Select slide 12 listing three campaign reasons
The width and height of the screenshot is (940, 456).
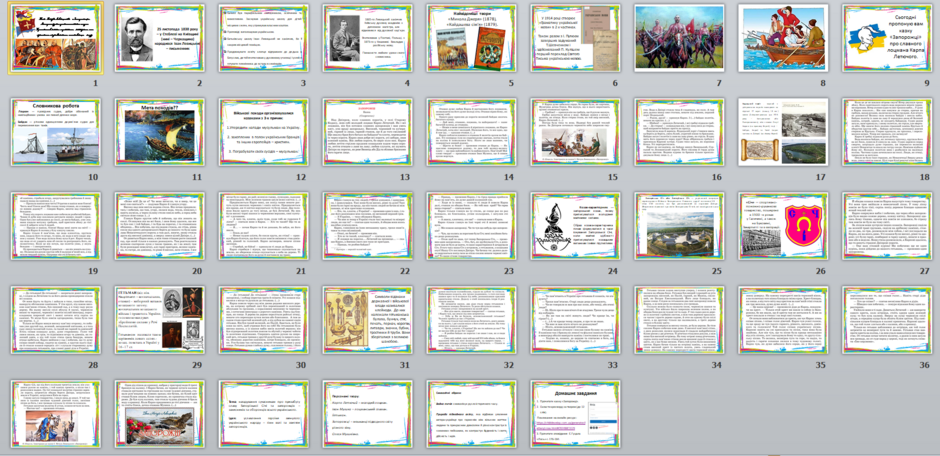(264, 132)
